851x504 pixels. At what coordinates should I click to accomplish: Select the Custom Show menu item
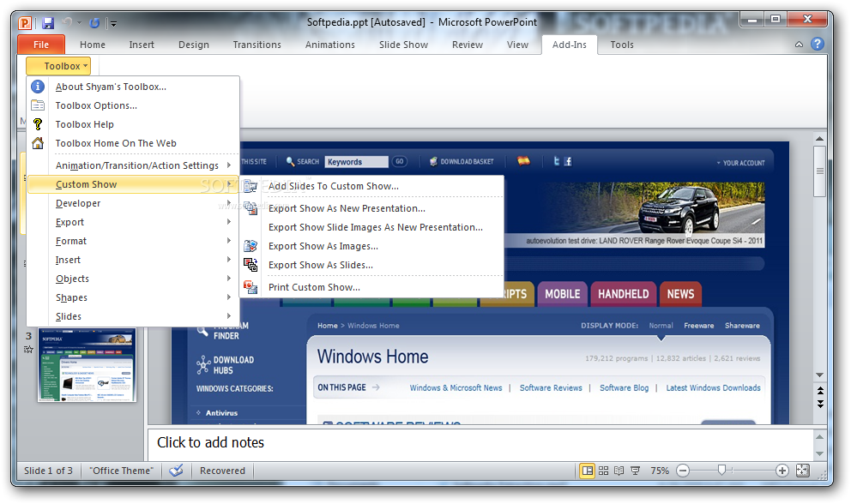click(133, 184)
